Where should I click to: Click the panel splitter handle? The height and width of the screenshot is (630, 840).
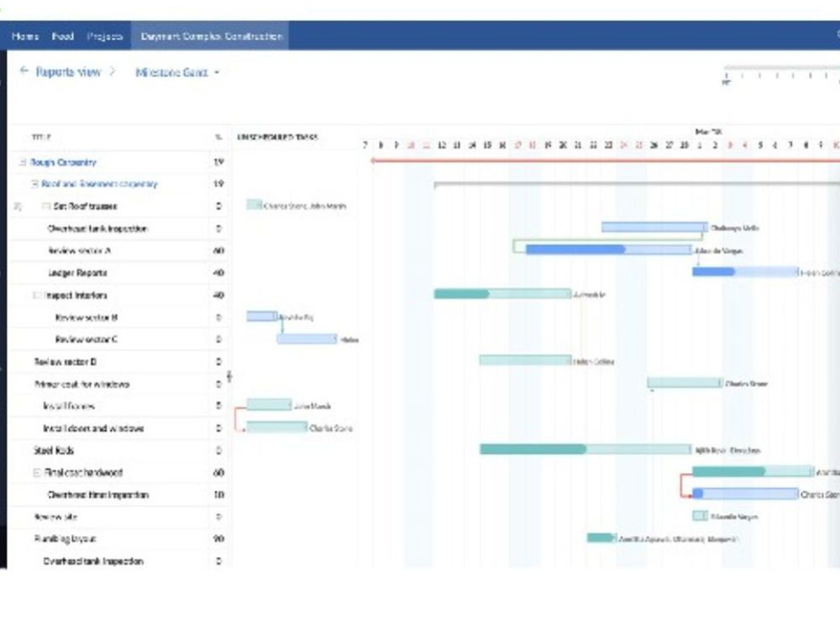[229, 376]
